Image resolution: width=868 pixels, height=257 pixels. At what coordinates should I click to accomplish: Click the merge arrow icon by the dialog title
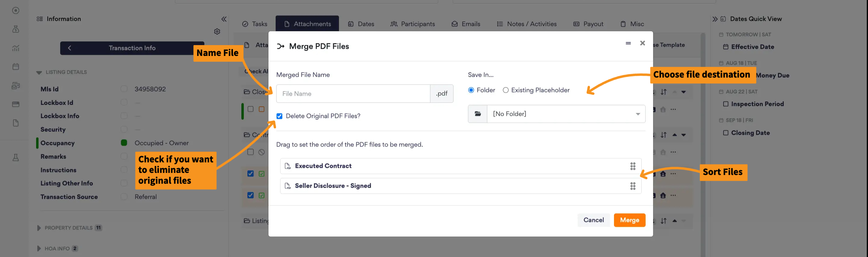(280, 46)
